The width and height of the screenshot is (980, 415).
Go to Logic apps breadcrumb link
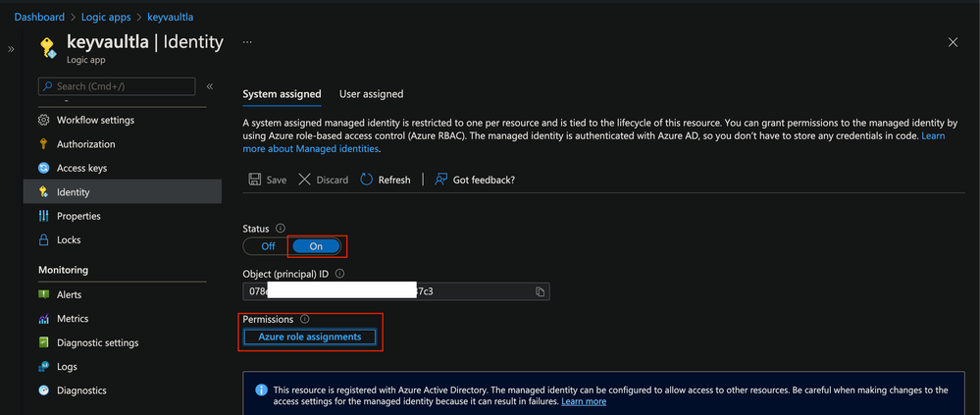pyautogui.click(x=106, y=17)
